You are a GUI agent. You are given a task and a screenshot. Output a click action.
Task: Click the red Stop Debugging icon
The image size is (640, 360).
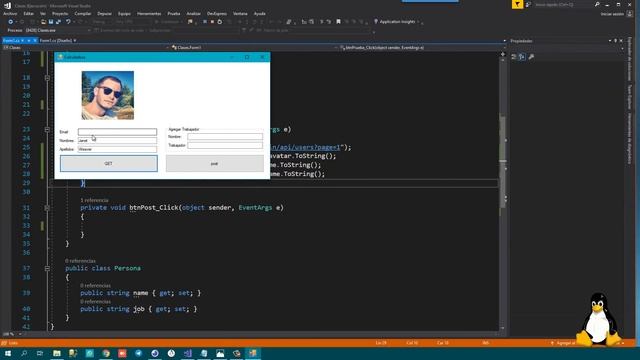tap(212, 22)
